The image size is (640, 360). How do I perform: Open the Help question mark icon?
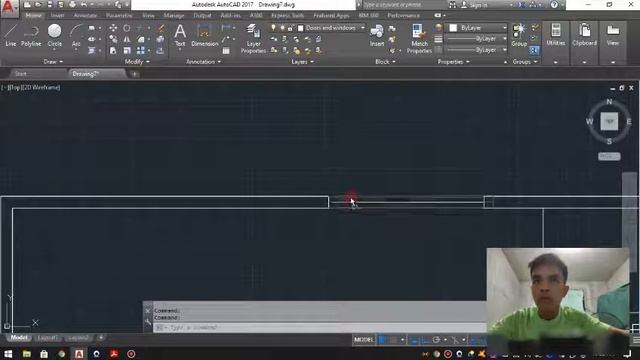click(554, 4)
